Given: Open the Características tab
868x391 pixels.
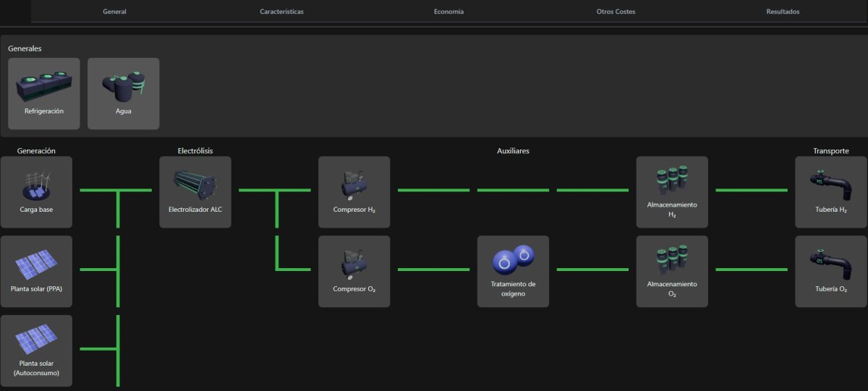Looking at the screenshot, I should click(281, 12).
